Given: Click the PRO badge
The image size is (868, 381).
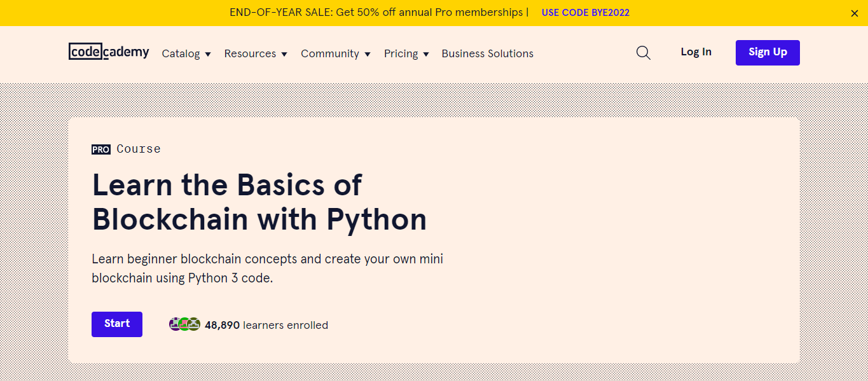Looking at the screenshot, I should coord(101,149).
